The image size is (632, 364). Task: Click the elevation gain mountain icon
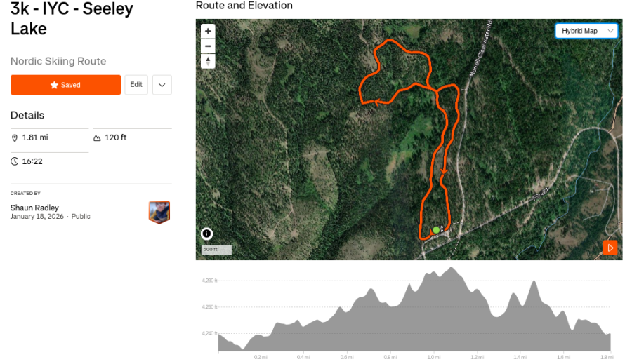(97, 138)
